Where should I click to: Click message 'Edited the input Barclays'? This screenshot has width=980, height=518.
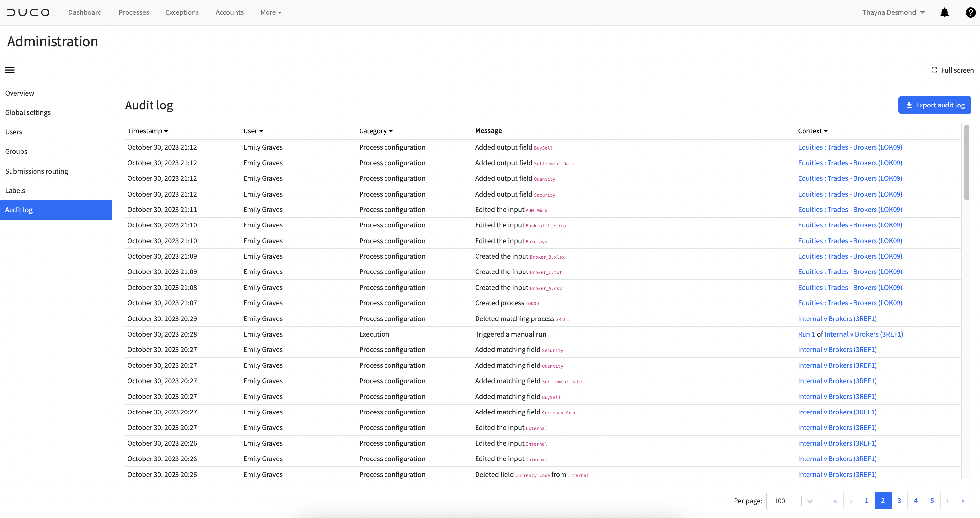tap(511, 241)
